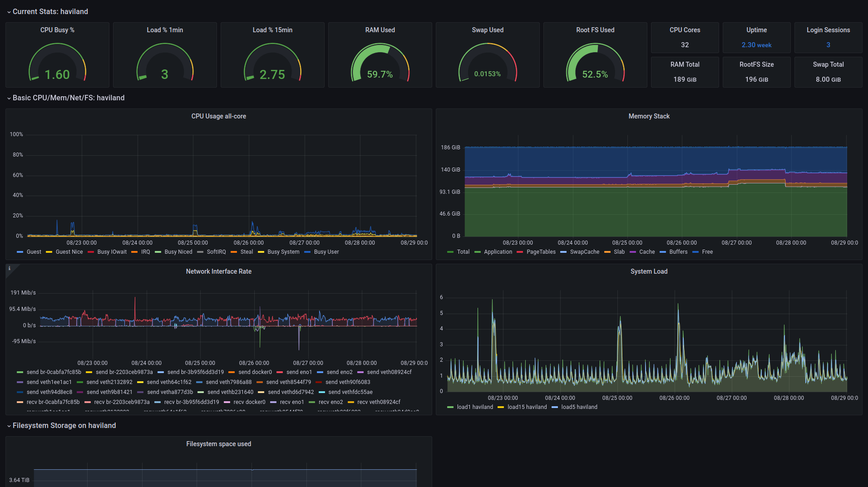
Task: Select send br-0cabfa7fc85b in network legend
Action: pyautogui.click(x=54, y=372)
